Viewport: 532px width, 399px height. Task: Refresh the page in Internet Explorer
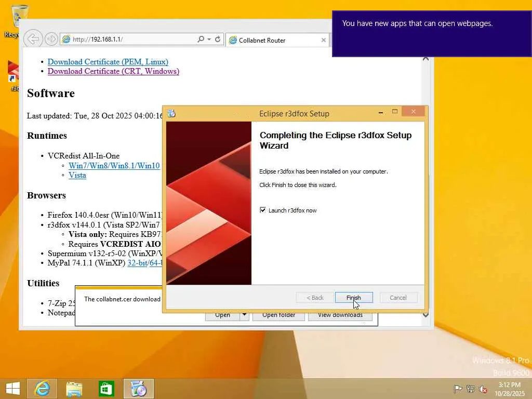(218, 39)
